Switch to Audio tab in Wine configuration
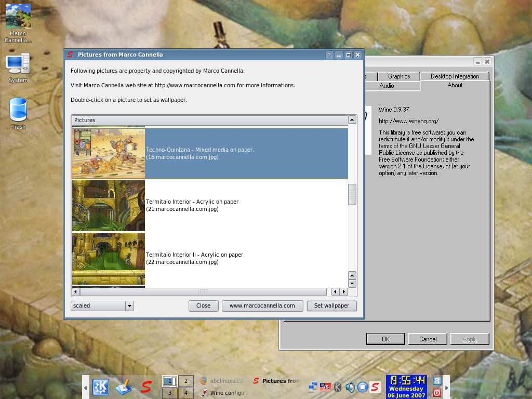Image resolution: width=532 pixels, height=399 pixels. (x=387, y=86)
